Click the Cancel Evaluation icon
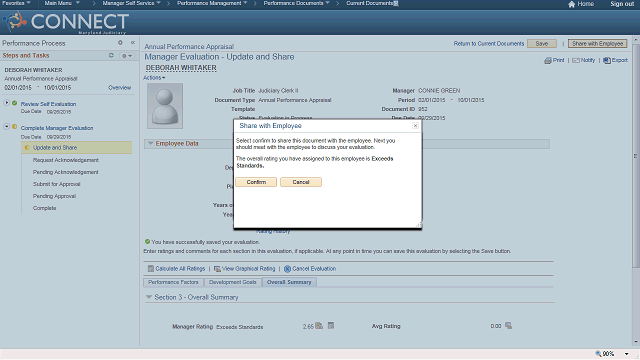The height and width of the screenshot is (360, 640). coord(287,269)
